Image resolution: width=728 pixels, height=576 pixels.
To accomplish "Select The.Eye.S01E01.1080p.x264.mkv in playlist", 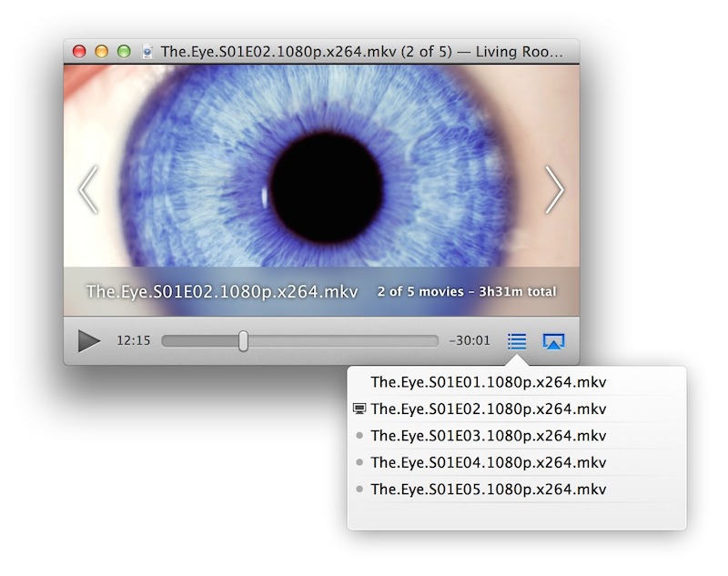I will click(488, 381).
